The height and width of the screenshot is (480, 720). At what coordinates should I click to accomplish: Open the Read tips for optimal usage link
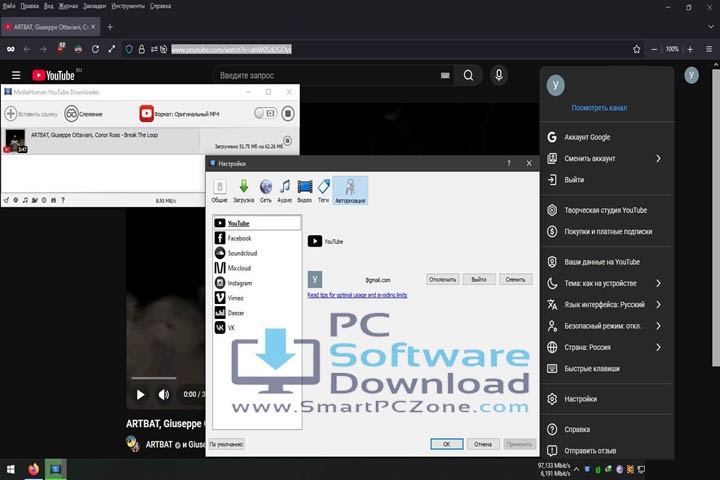tap(357, 295)
